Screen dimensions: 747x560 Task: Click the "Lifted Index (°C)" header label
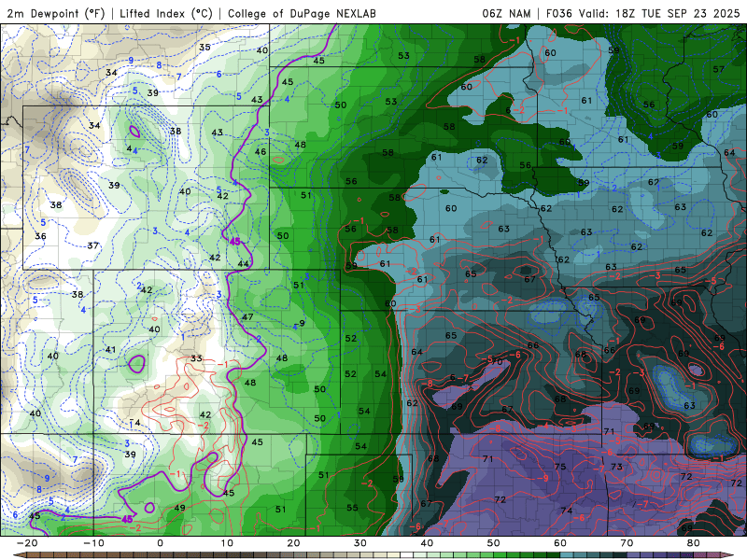pos(166,13)
